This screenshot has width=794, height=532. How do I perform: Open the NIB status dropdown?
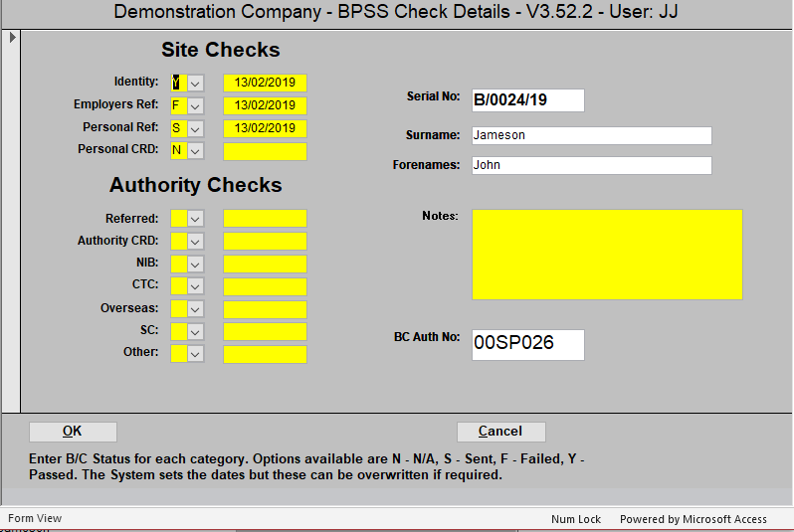click(196, 264)
